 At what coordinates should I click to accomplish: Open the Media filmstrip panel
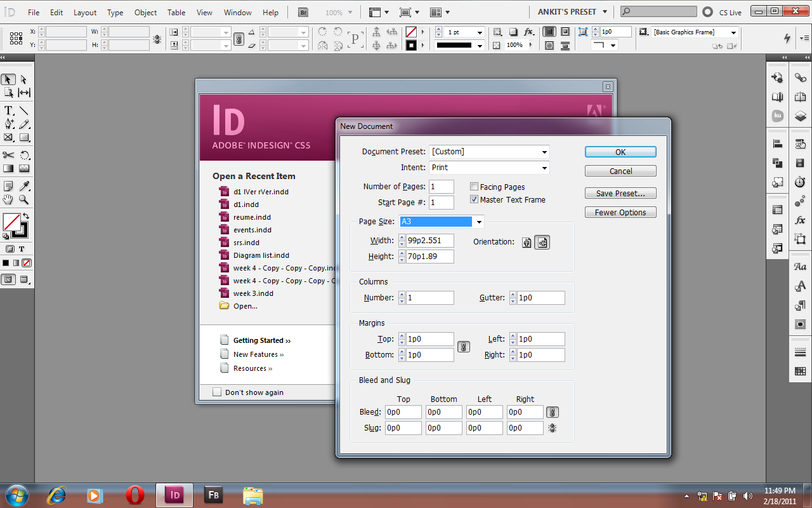pyautogui.click(x=800, y=163)
